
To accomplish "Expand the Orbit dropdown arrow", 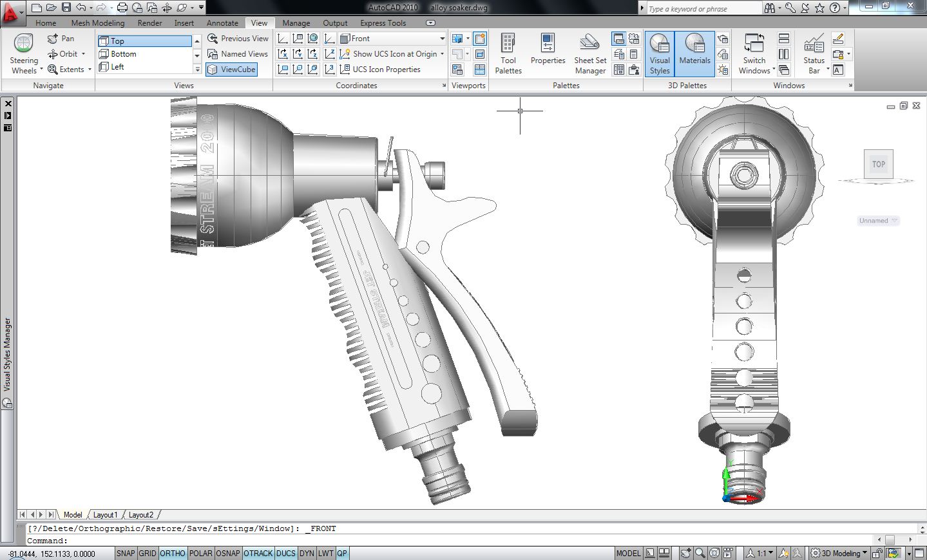I will click(x=83, y=54).
